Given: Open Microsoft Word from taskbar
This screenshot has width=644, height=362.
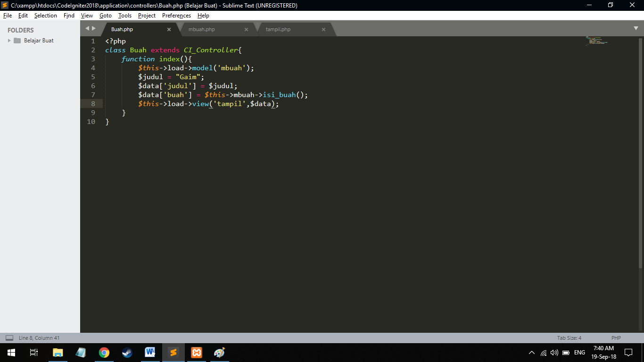Looking at the screenshot, I should coord(150,353).
